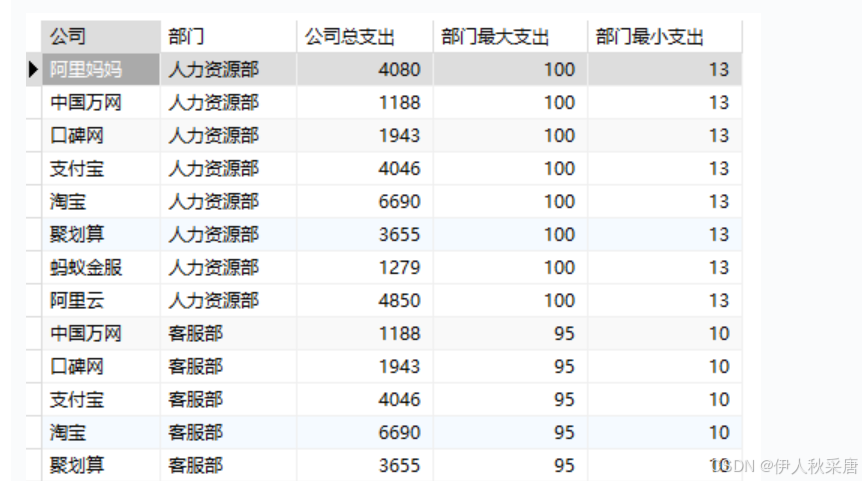862x481 pixels.
Task: Select 口碑网 in the 客服部 row
Action: [101, 367]
